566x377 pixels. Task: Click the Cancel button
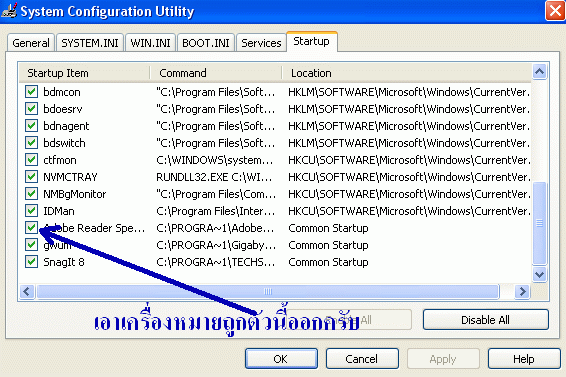(x=362, y=359)
